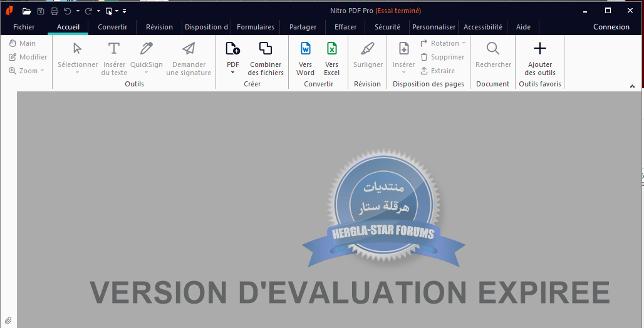Click the Undo arrow icon
The image size is (644, 328).
coord(68,11)
